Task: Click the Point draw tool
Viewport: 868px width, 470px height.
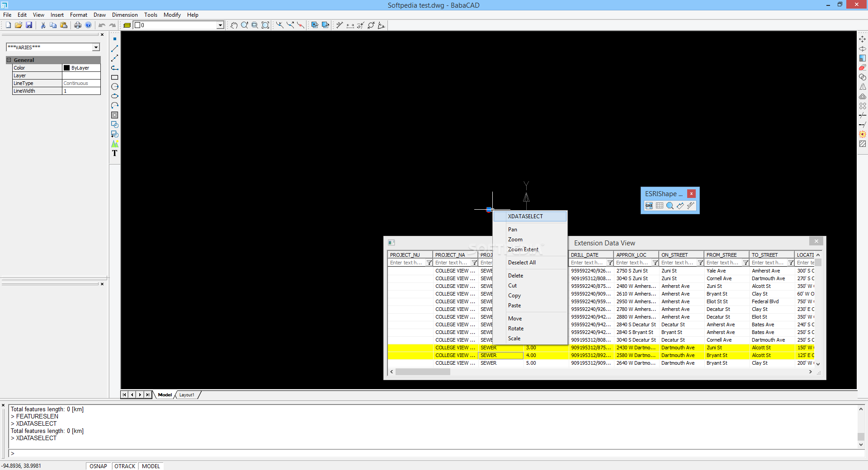Action: (x=115, y=39)
